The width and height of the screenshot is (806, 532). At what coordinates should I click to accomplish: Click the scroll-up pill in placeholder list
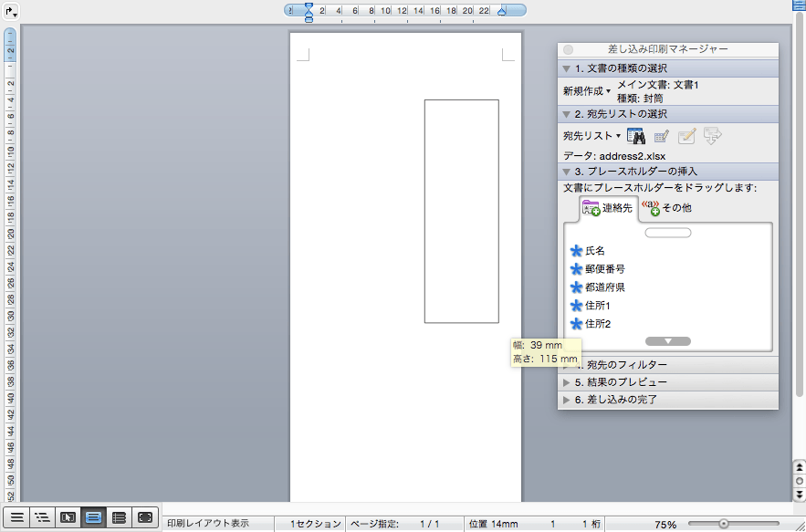tap(668, 233)
